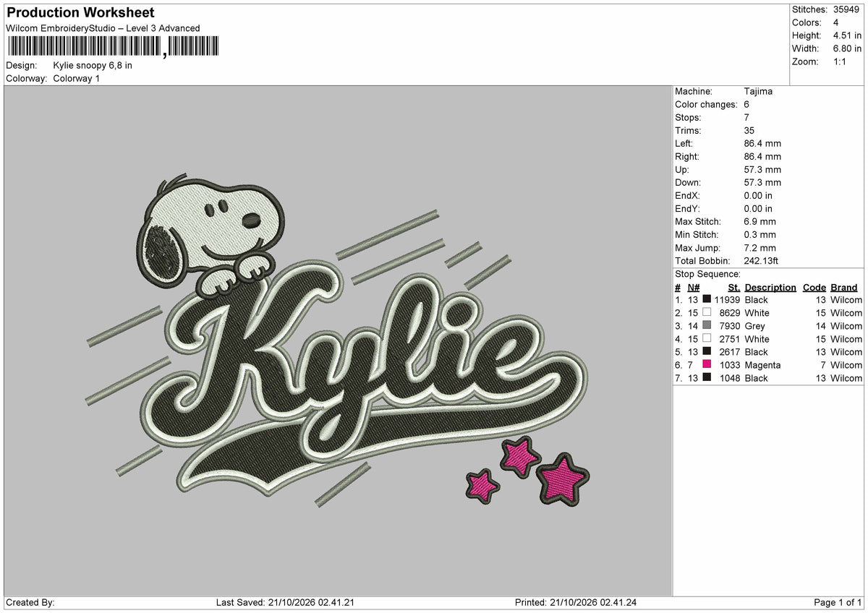This screenshot has height=613, width=868.
Task: Click the barcode under the worksheet title
Action: coord(113,47)
